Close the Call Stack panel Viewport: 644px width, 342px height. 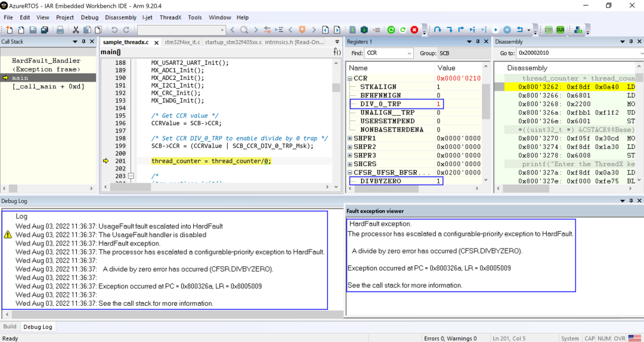92,42
